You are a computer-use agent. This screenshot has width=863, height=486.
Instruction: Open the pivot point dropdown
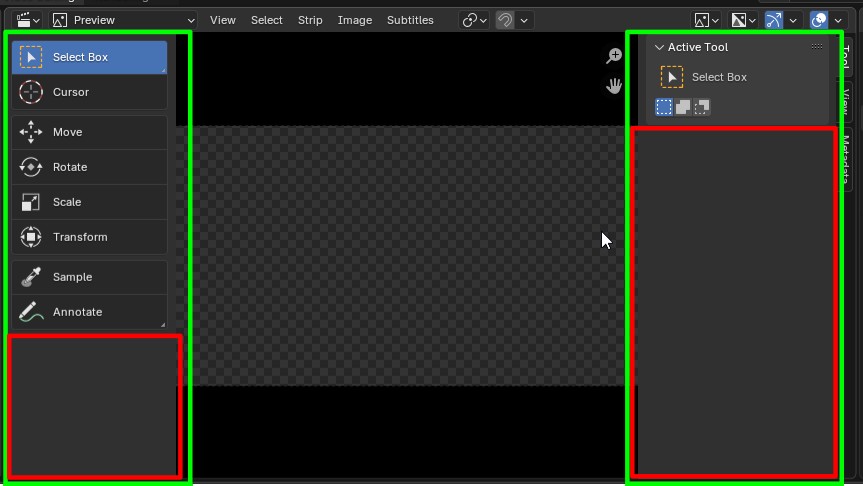tap(474, 20)
